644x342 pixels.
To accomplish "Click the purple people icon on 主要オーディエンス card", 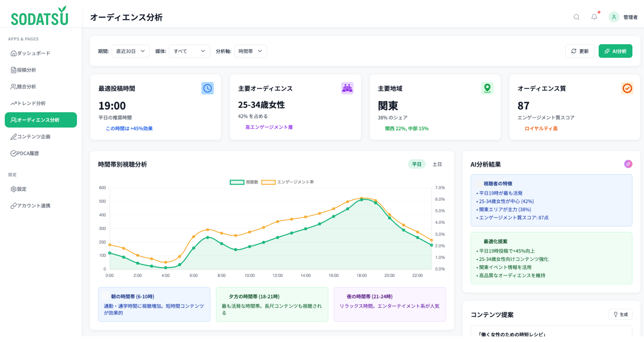I will 347,88.
